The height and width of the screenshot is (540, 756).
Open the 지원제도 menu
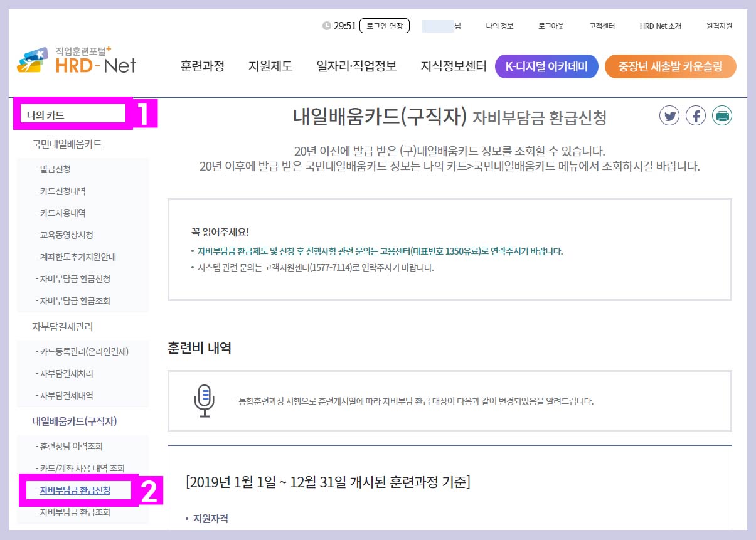click(x=271, y=66)
